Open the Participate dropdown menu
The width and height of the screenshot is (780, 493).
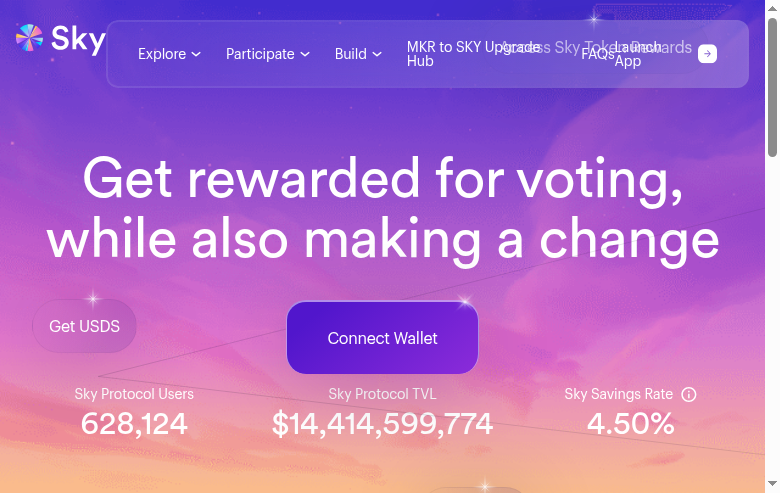click(x=267, y=54)
